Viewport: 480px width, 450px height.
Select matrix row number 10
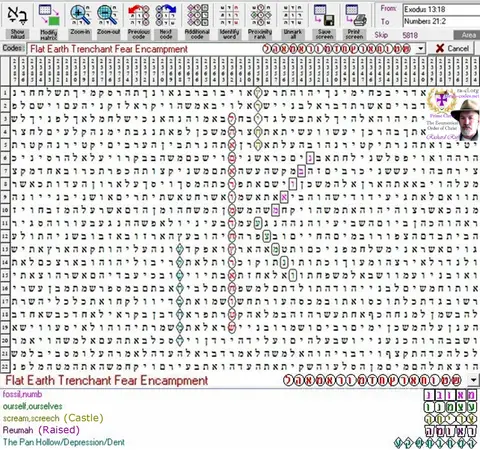pos(5,210)
